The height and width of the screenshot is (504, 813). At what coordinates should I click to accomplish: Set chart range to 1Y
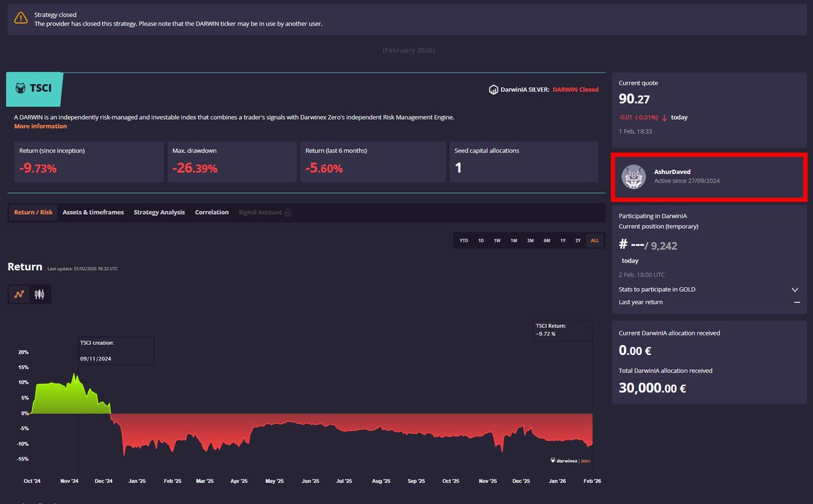coord(562,240)
